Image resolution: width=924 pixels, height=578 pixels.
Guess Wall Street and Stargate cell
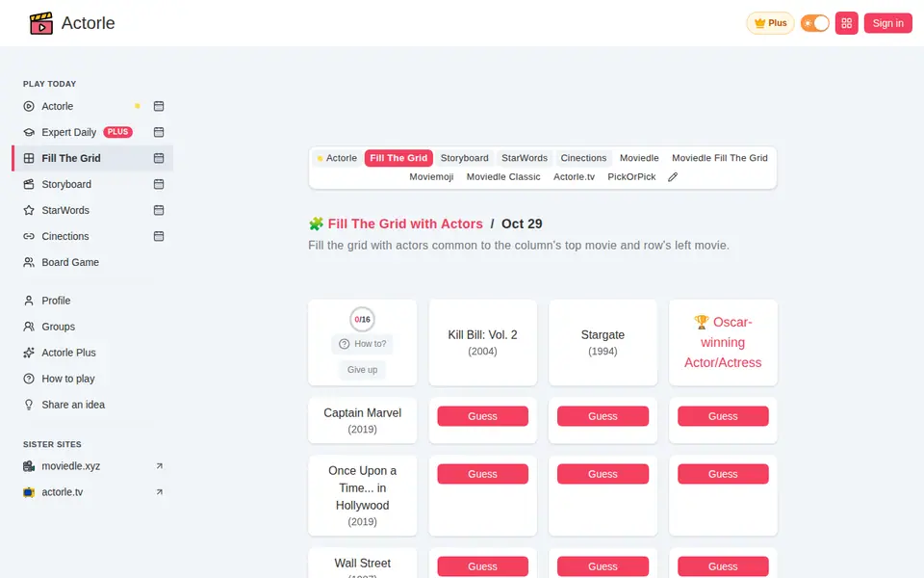click(x=603, y=566)
